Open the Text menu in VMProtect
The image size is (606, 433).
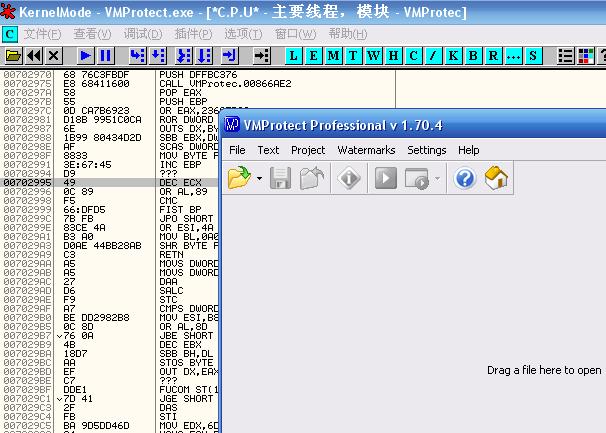tap(268, 150)
